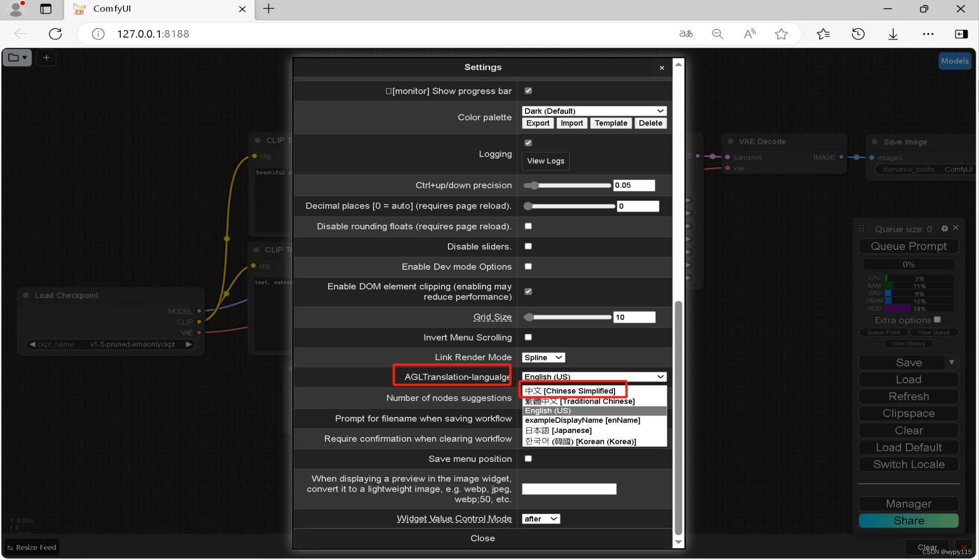This screenshot has width=979, height=560.
Task: Open the favorites list icon
Action: point(823,34)
